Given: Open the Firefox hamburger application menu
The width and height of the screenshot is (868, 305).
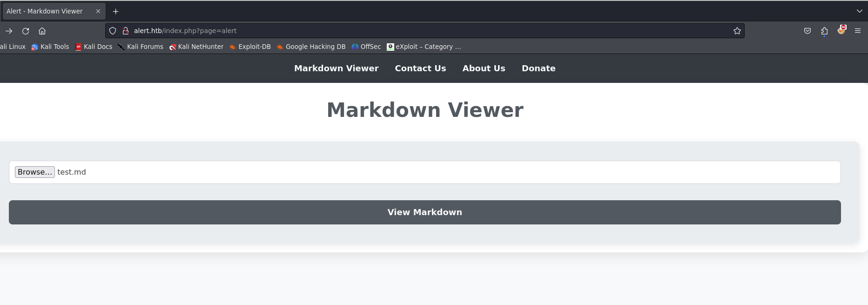Looking at the screenshot, I should (858, 31).
